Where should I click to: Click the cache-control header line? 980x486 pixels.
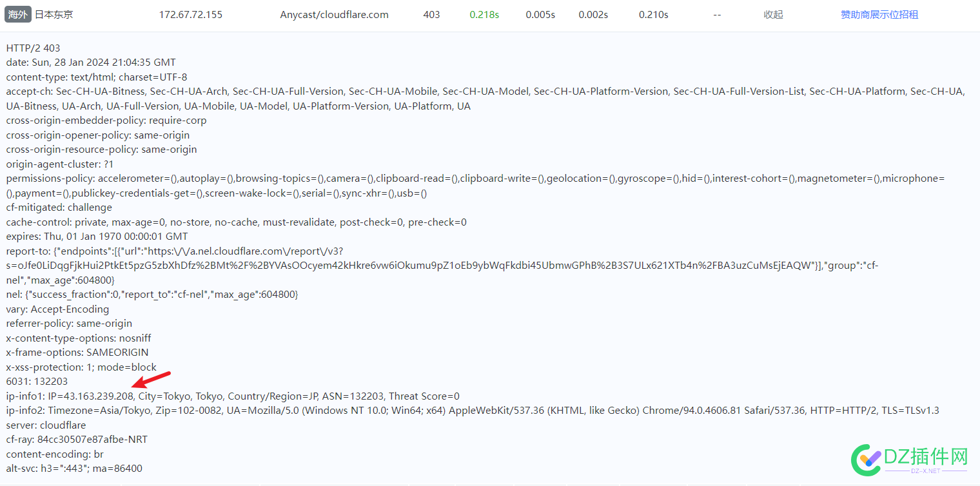point(237,222)
